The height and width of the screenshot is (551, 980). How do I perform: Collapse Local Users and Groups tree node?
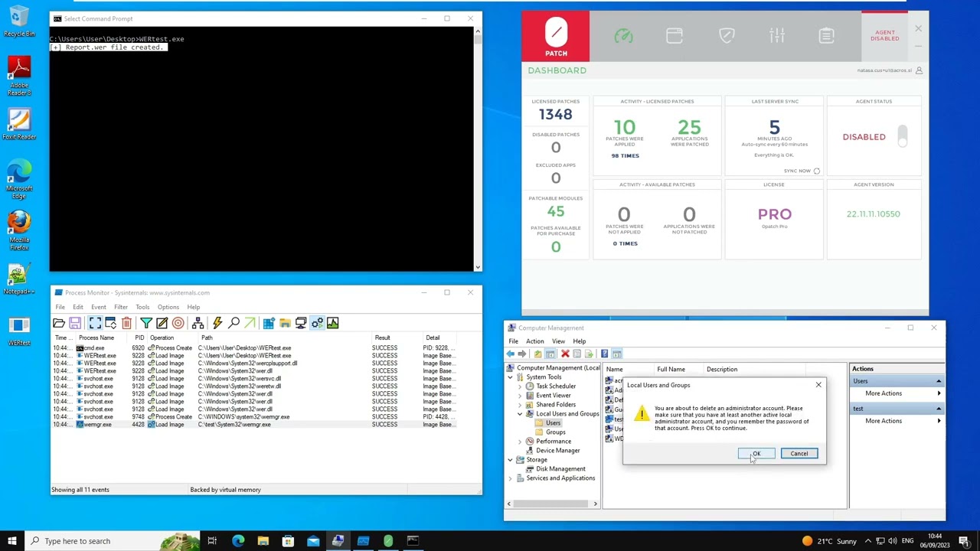[520, 414]
